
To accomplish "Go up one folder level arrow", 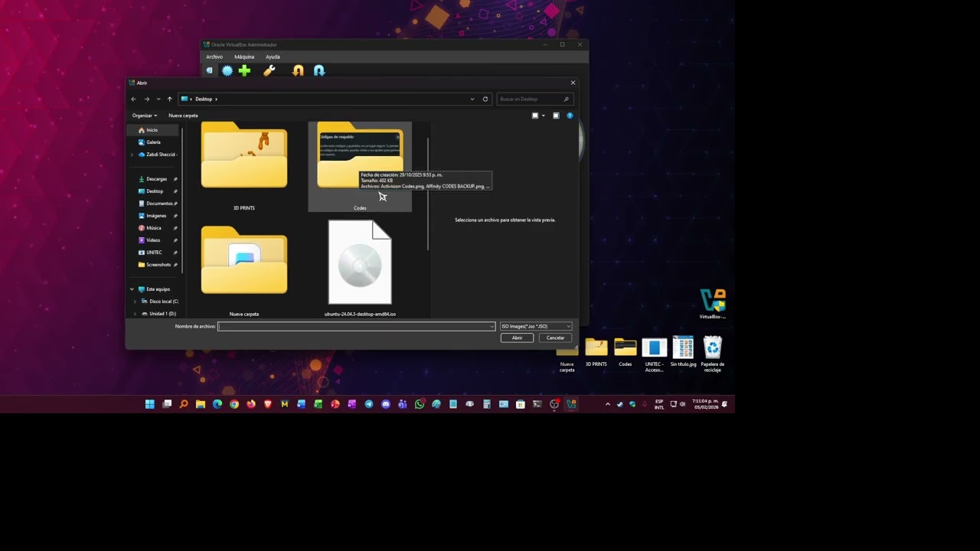I will coord(169,99).
